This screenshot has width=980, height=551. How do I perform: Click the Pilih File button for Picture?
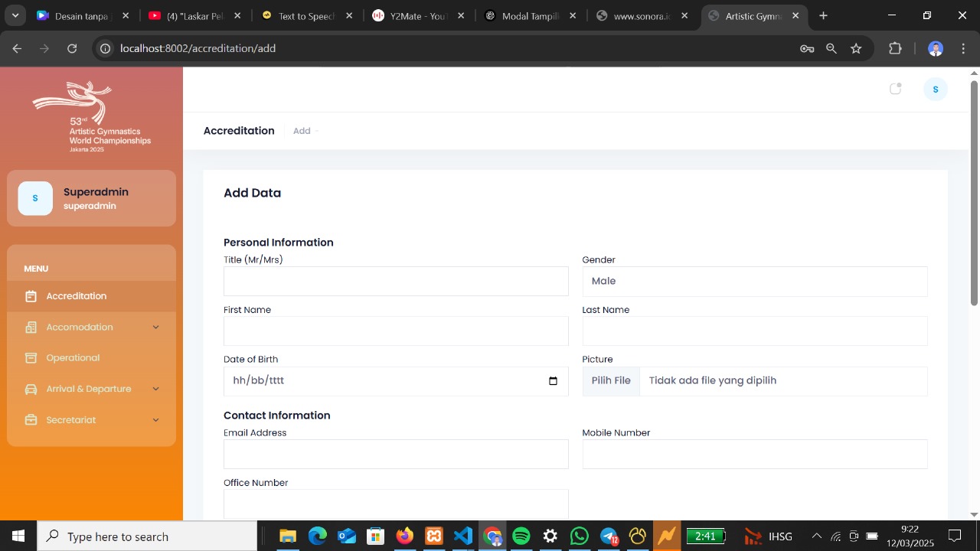611,381
